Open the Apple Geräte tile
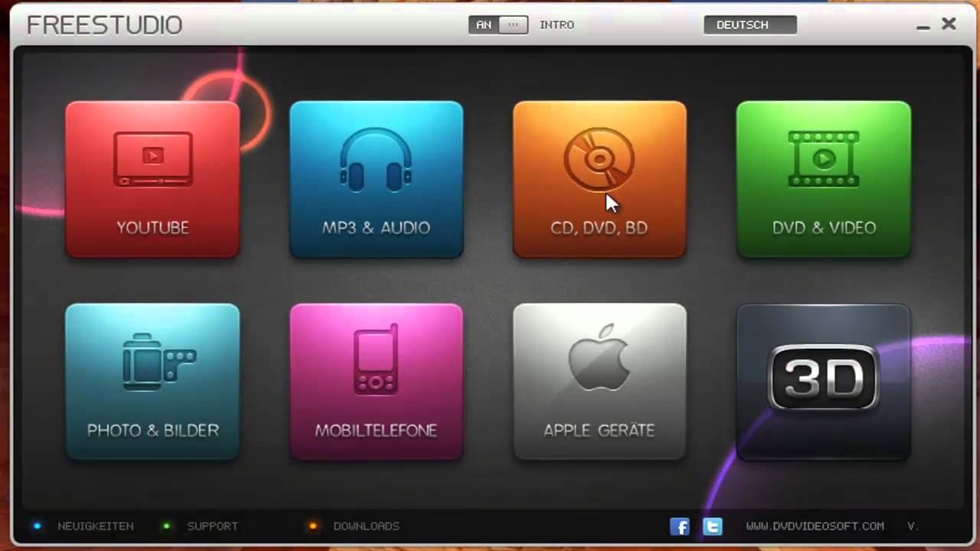The width and height of the screenshot is (980, 551). pyautogui.click(x=599, y=382)
